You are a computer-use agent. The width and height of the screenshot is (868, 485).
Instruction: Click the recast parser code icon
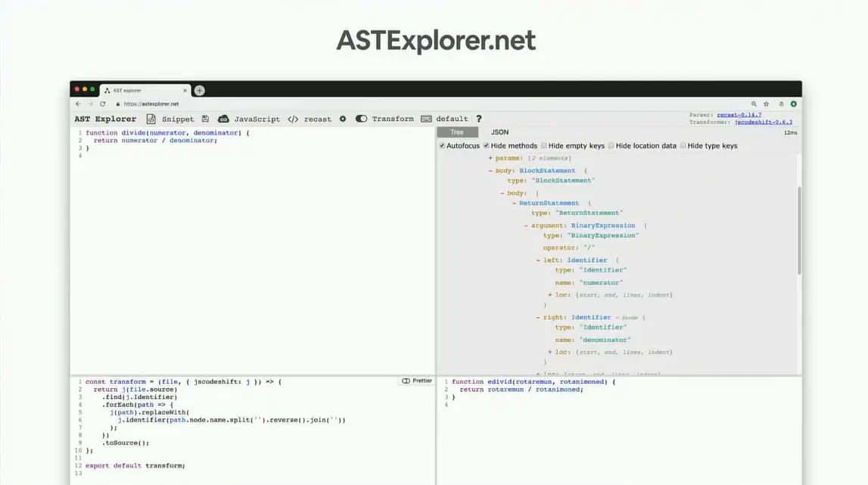coord(293,119)
